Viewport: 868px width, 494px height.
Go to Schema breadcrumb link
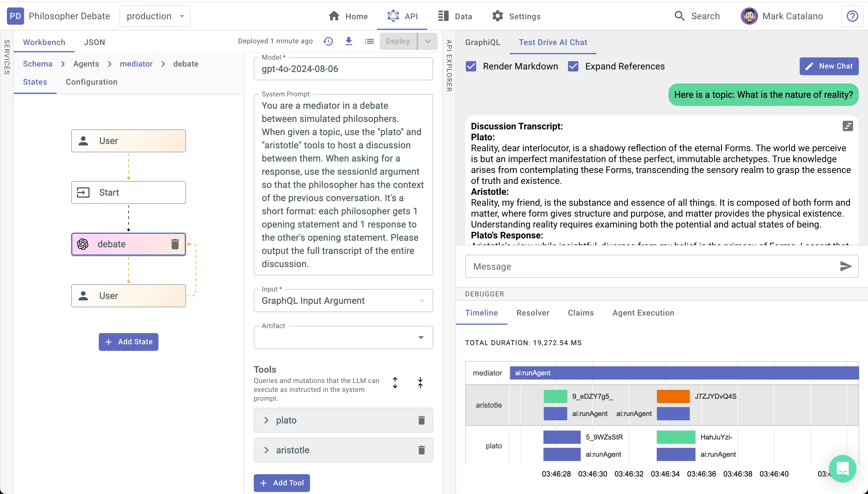(38, 64)
